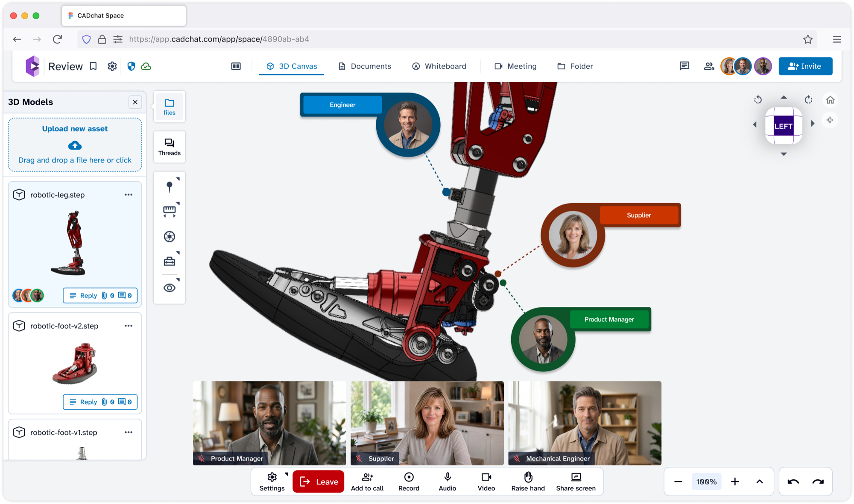Click the pan/move view icon
The height and width of the screenshot is (504, 854).
pos(830,120)
